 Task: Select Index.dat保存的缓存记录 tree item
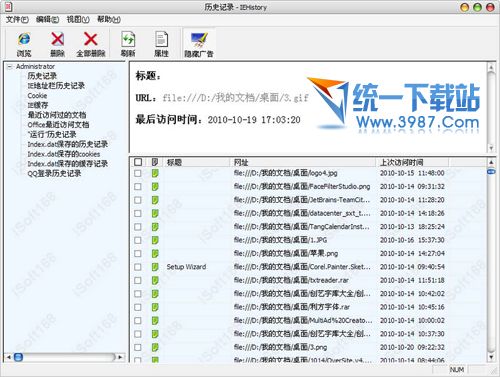click(x=68, y=164)
